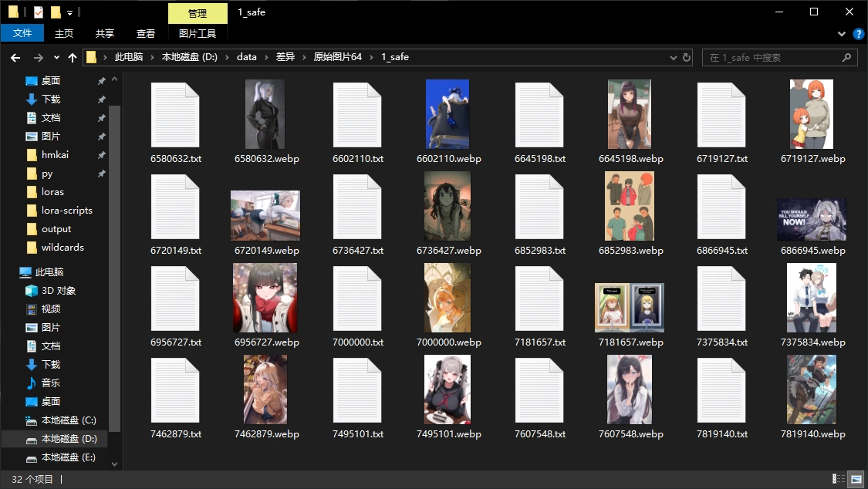This screenshot has height=489, width=868.
Task: Open the 查看 ribbon tab
Action: [146, 34]
